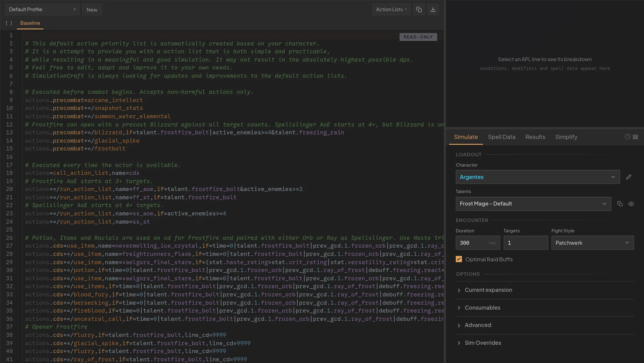The width and height of the screenshot is (644, 363).
Task: Click line 15 precombat frostbolt action
Action: pyautogui.click(x=75, y=149)
